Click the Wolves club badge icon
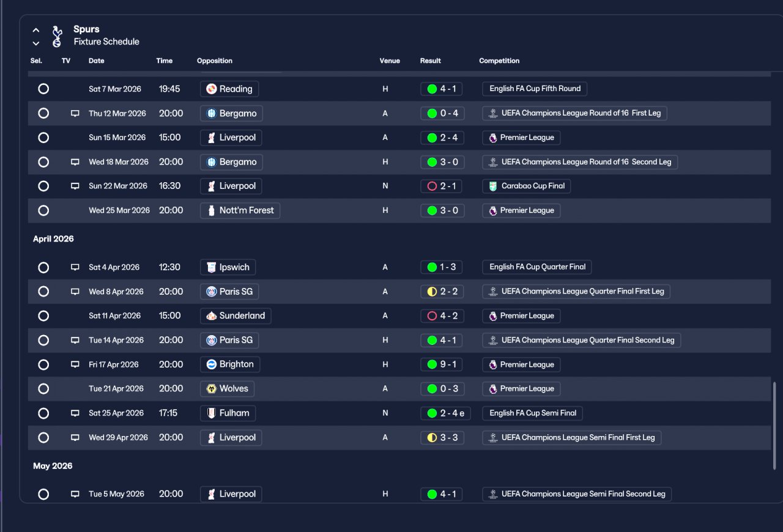Viewport: 783px width, 532px height. point(212,389)
